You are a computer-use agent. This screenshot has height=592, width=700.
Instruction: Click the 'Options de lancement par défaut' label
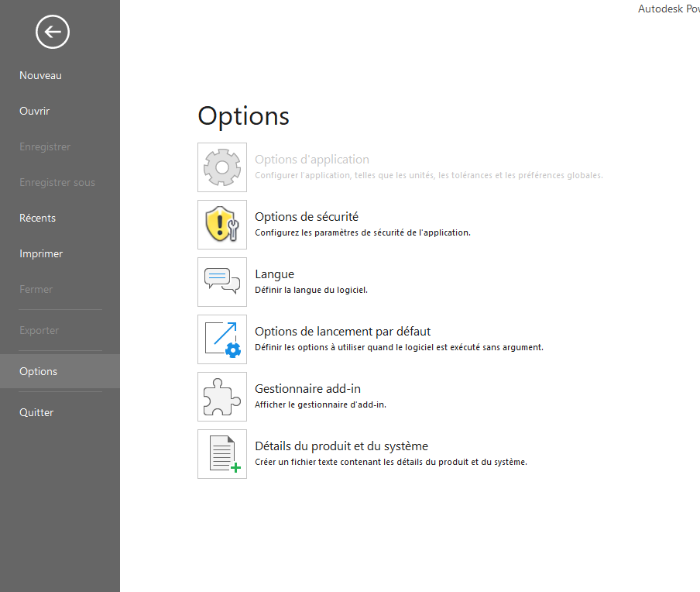point(342,332)
